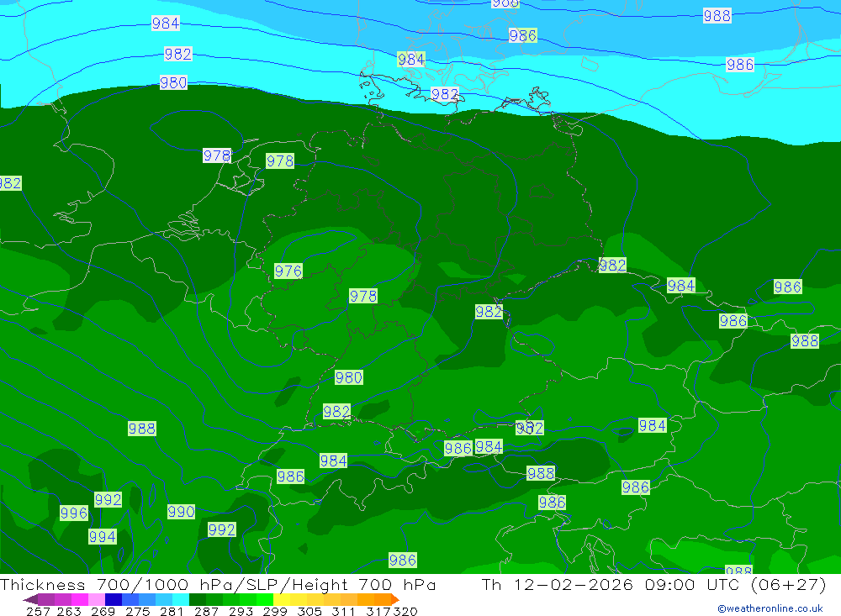
Task: Click the cyan legend swatch above 281
Action: pos(181,599)
